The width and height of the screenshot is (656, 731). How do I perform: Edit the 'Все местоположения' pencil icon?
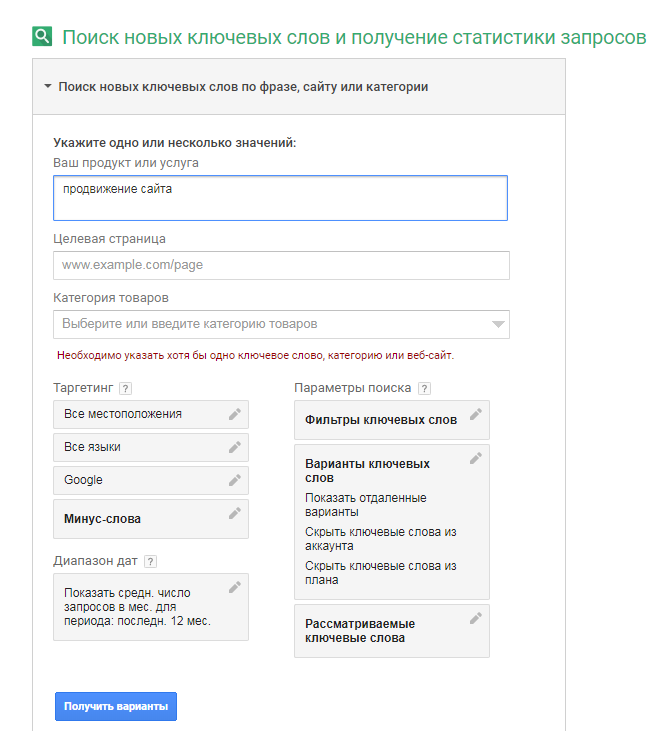(235, 414)
